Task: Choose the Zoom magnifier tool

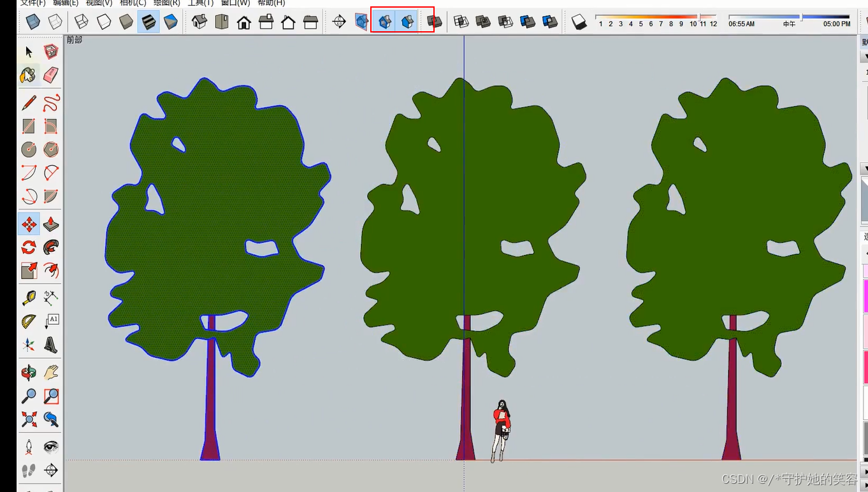Action: (29, 396)
